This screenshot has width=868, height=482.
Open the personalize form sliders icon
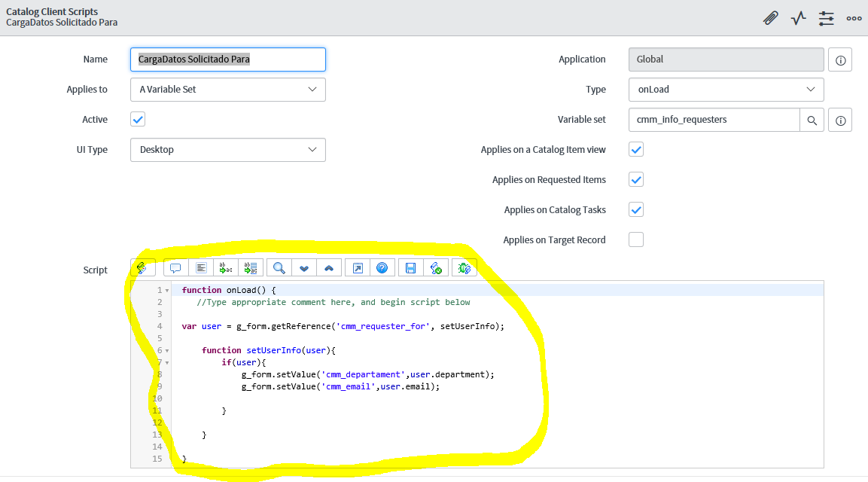[827, 18]
